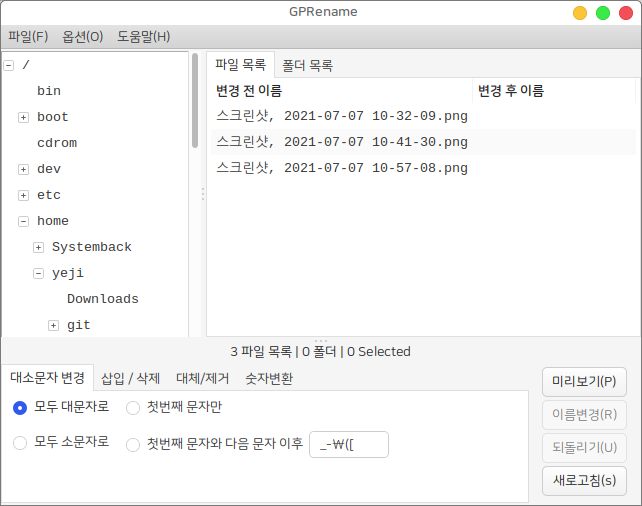Open the 삽입 / 삭제 tab
Image resolution: width=642 pixels, height=506 pixels.
click(x=130, y=378)
